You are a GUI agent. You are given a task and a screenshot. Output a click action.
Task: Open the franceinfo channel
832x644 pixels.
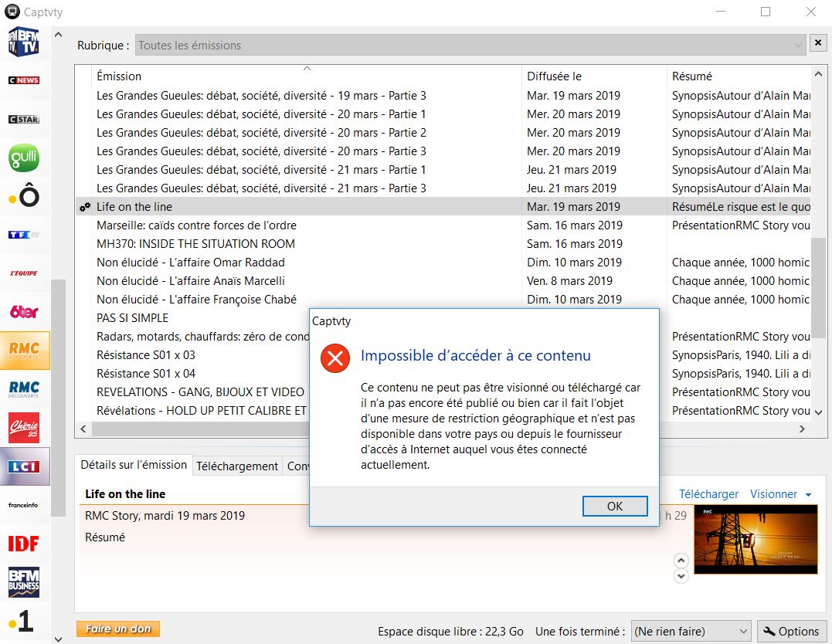tap(23, 505)
